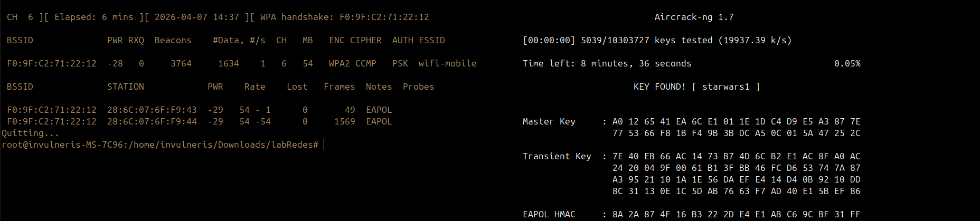
Task: Click the shell prompt cursor line
Action: tap(324, 145)
